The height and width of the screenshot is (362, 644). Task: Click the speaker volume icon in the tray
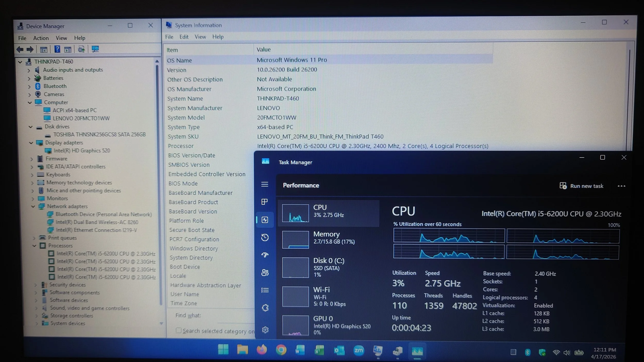click(x=567, y=353)
